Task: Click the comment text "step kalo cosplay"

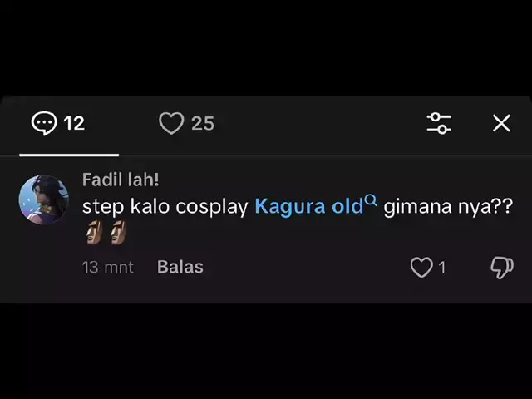Action: pyautogui.click(x=165, y=207)
